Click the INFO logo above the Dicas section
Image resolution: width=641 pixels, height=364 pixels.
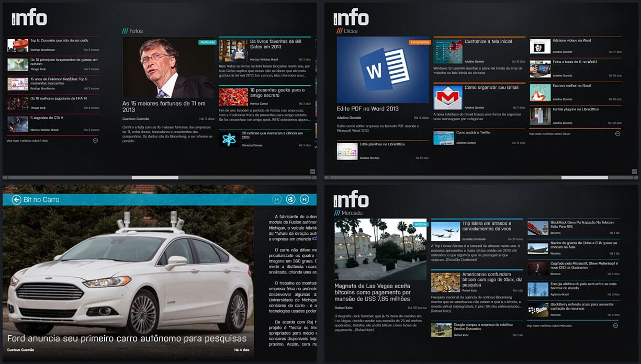tap(351, 17)
